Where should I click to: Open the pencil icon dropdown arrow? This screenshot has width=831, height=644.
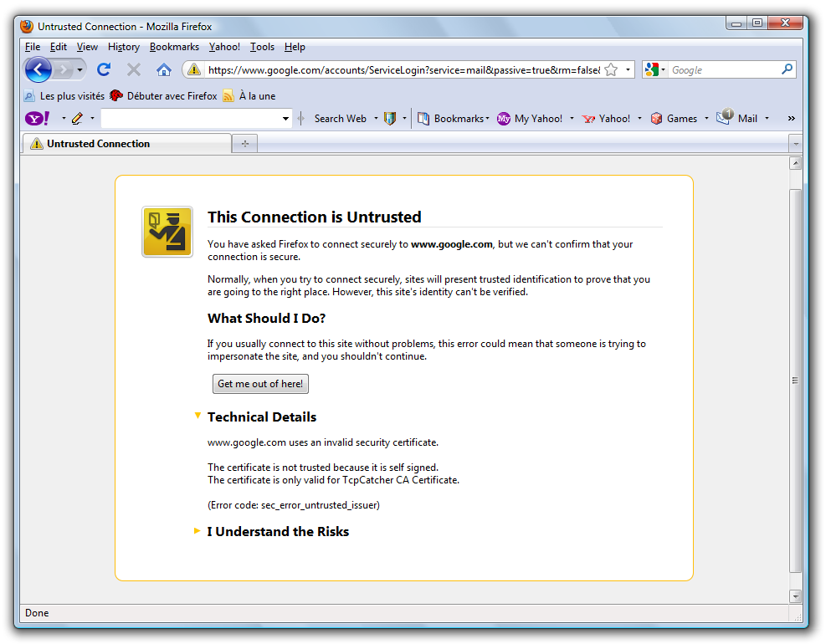coord(92,119)
